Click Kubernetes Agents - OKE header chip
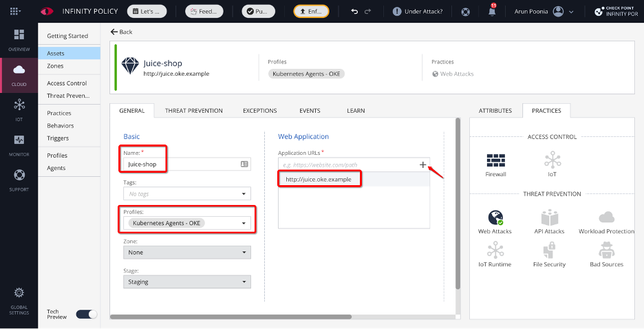Screen dimensions: 644x329 [x=306, y=74]
